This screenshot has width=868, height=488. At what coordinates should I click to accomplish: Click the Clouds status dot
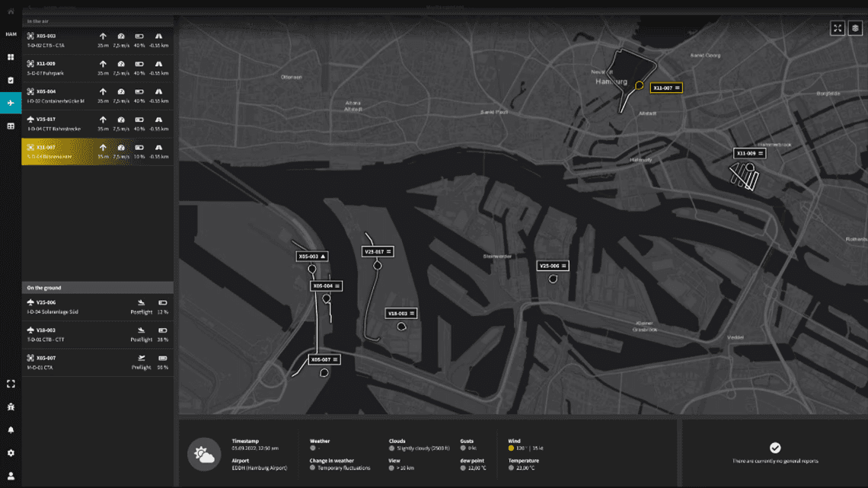[391, 448]
